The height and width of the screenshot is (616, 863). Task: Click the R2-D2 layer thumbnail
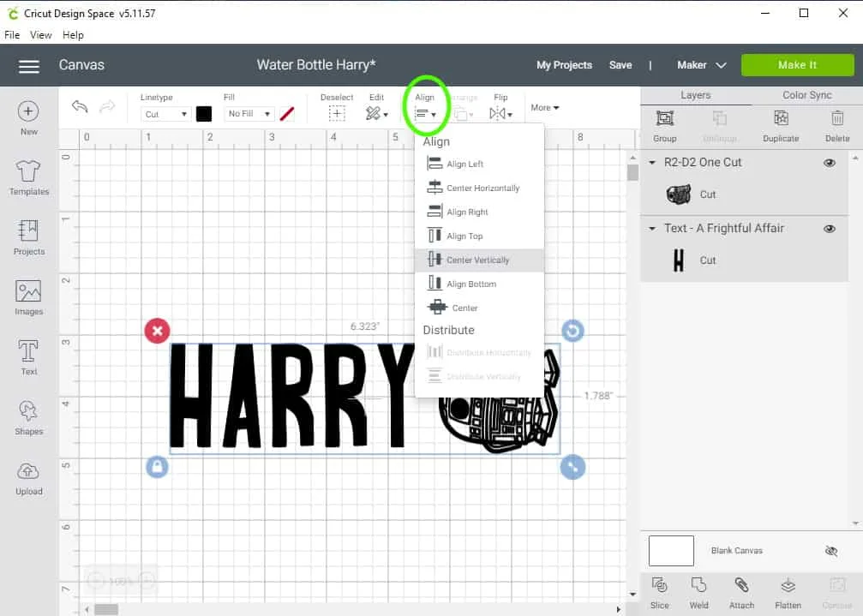[679, 194]
